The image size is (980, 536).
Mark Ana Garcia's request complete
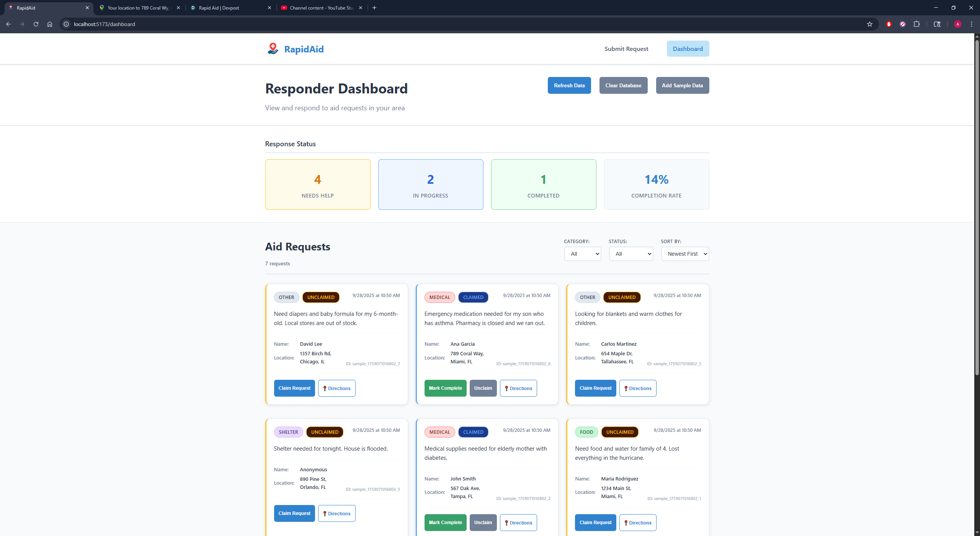tap(445, 388)
